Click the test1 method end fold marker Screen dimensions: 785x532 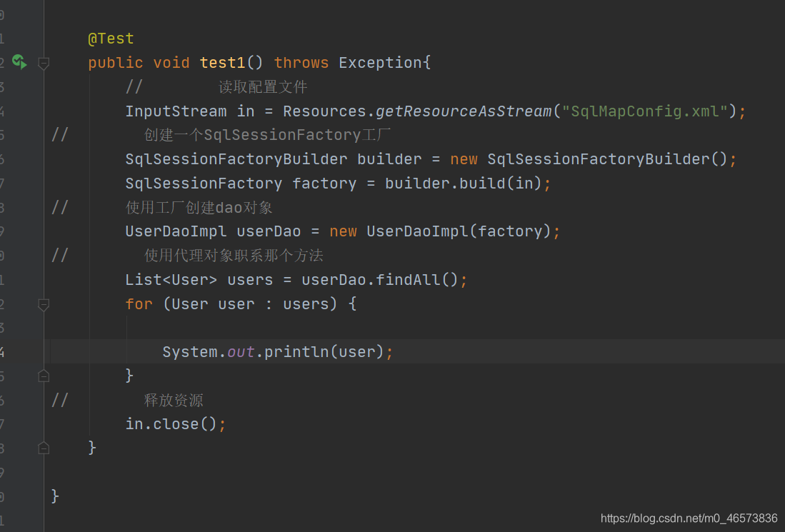[44, 448]
